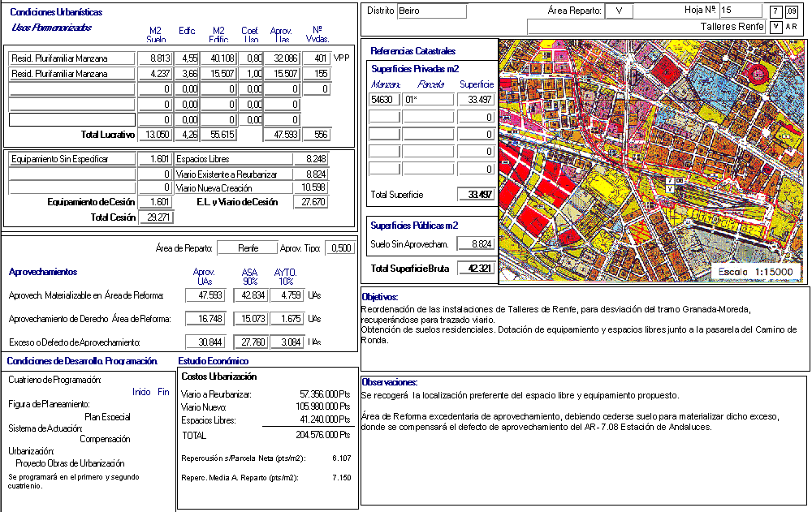Click the Observaciones heading
This screenshot has width=812, height=512.
click(389, 382)
